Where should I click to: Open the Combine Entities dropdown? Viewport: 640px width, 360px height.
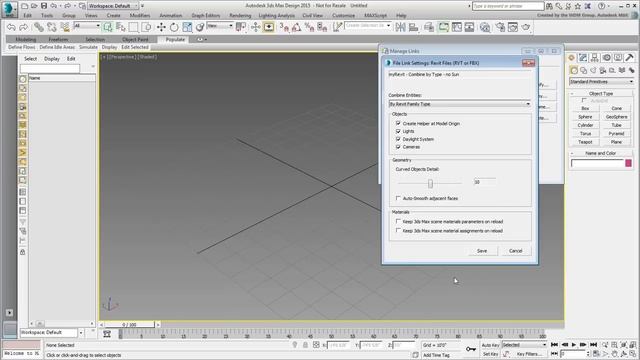pyautogui.click(x=460, y=104)
